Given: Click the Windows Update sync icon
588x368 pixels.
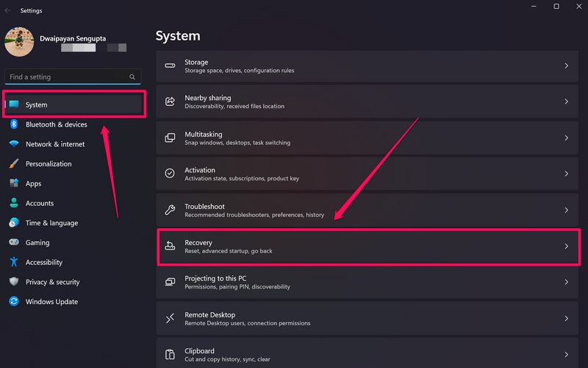Looking at the screenshot, I should [14, 302].
